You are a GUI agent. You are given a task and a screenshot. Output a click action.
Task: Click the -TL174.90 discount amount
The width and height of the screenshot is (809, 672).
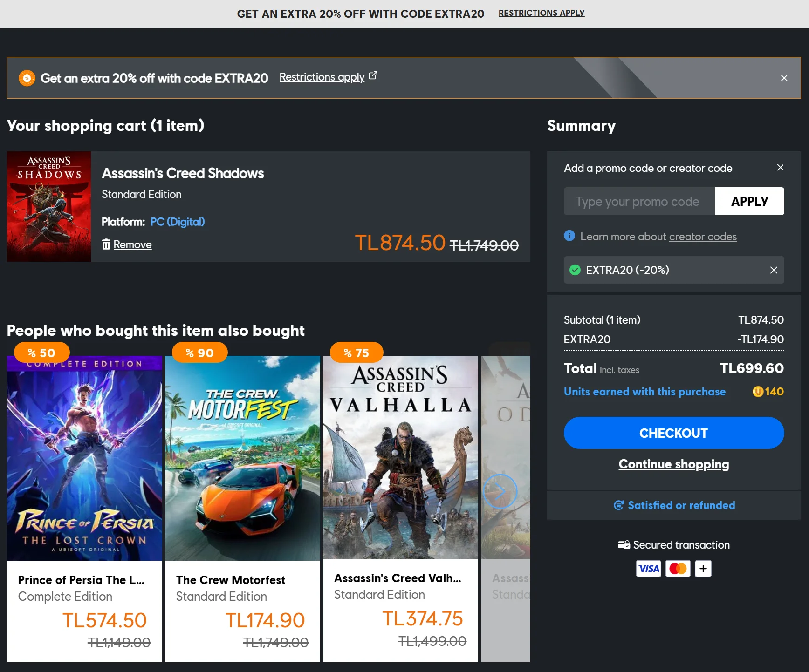(x=761, y=339)
